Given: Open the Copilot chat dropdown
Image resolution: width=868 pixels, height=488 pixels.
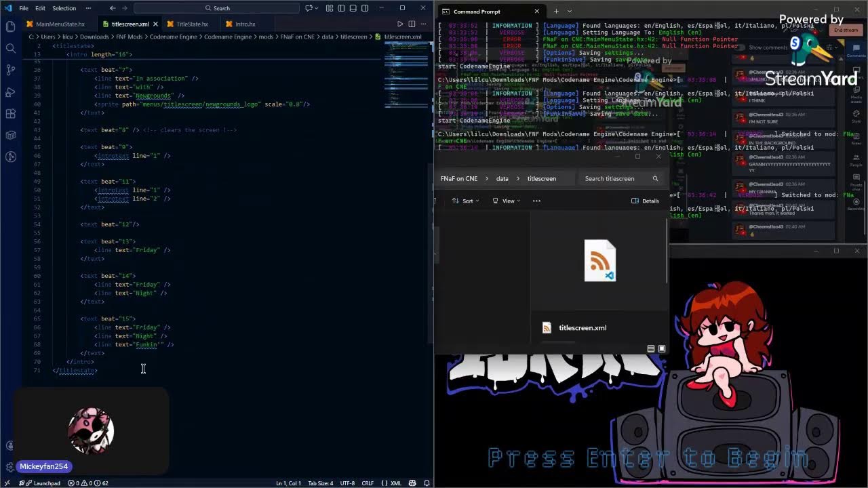Looking at the screenshot, I should pos(316,8).
